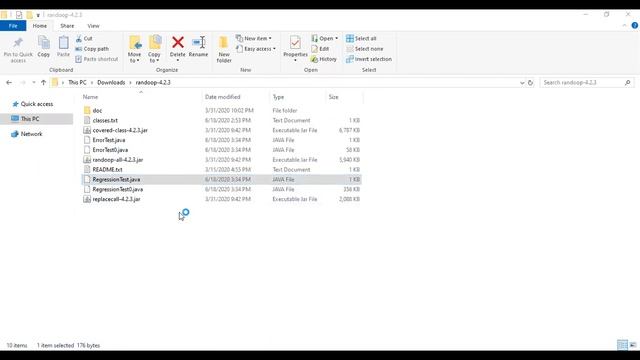The width and height of the screenshot is (640, 360).
Task: Select randoop-all-4.2.3.jar file
Action: point(221,160)
